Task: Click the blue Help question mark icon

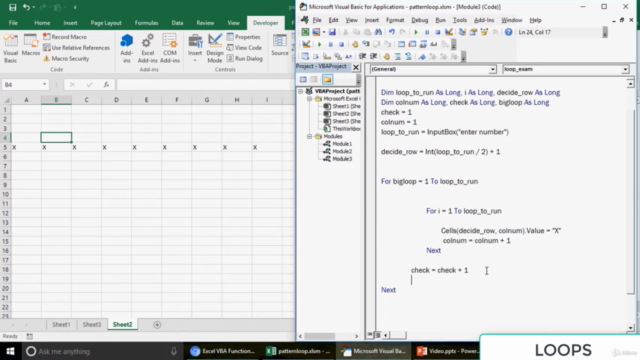Action: pos(508,32)
